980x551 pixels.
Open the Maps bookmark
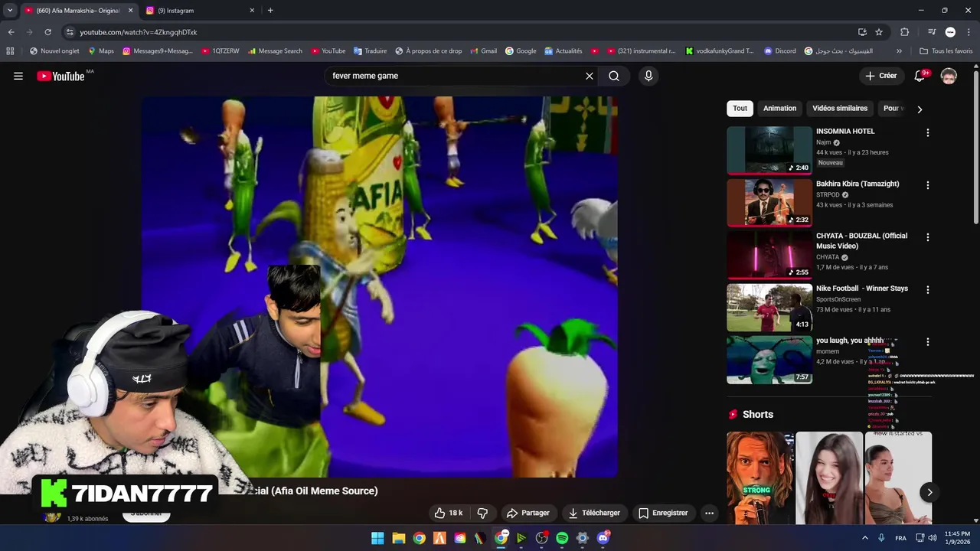click(x=100, y=51)
